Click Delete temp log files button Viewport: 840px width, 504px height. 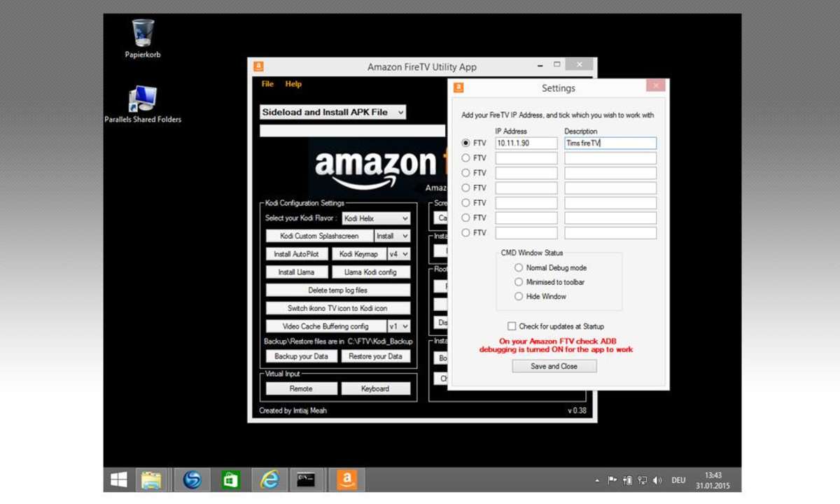click(x=338, y=290)
